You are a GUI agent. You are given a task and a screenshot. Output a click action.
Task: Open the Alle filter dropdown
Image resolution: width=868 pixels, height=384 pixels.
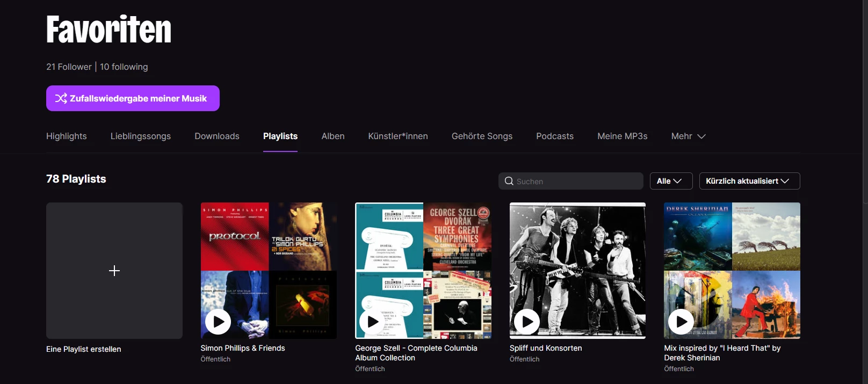coord(671,181)
